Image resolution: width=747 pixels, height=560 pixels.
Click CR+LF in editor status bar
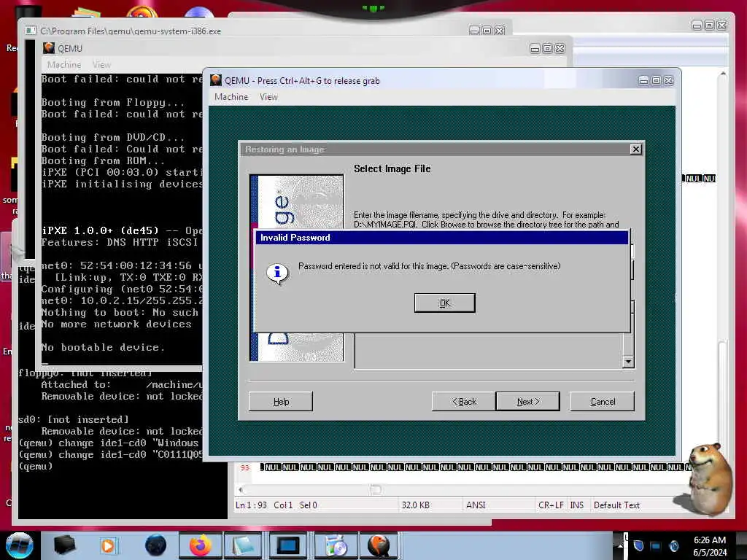[x=551, y=505]
